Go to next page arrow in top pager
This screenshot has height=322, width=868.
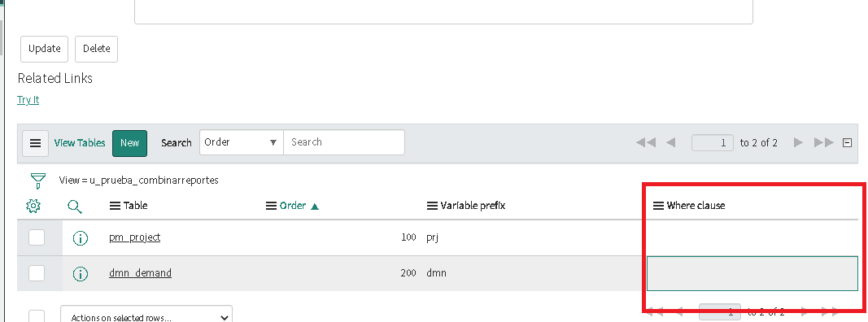click(798, 143)
